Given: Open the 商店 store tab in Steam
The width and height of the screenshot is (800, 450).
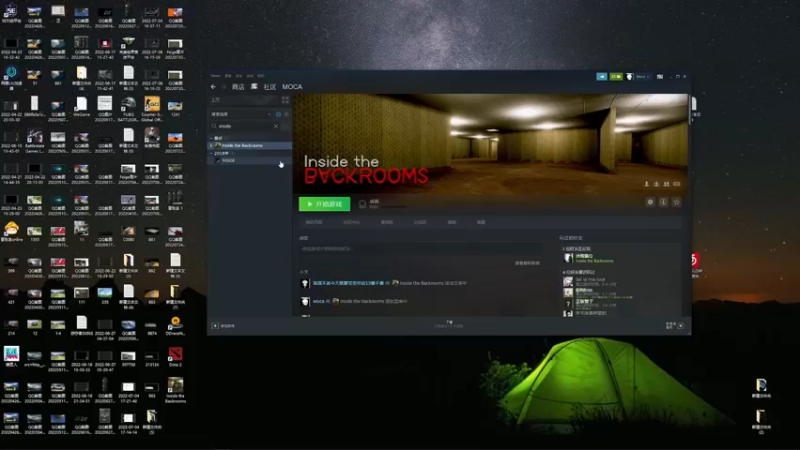Looking at the screenshot, I should (238, 87).
